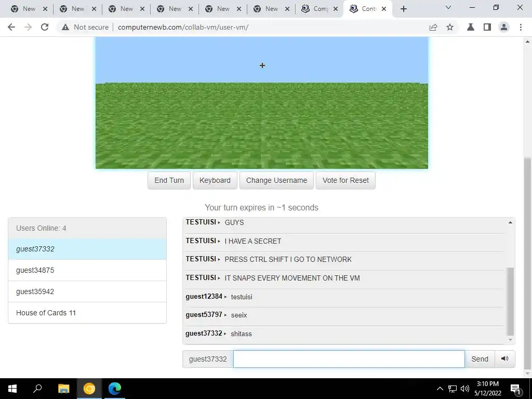Switch to the fourth New tab
This screenshot has height=399, width=532.
pos(175,9)
